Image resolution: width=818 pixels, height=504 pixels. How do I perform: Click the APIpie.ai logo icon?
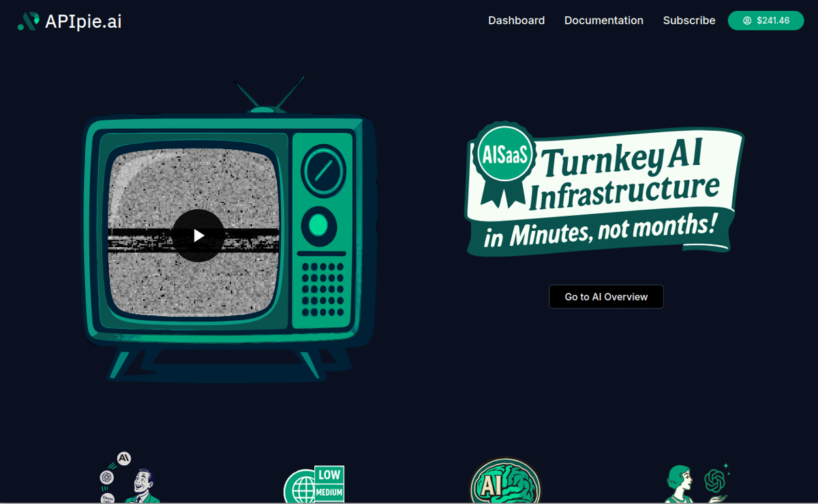click(28, 20)
